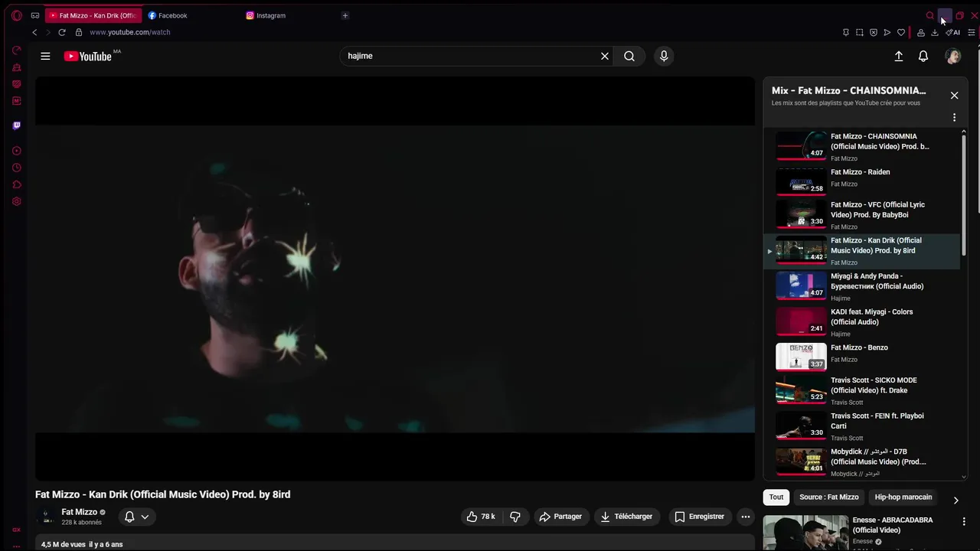Play Mobydick - D7B from the mix
The width and height of the screenshot is (980, 551).
(x=861, y=462)
